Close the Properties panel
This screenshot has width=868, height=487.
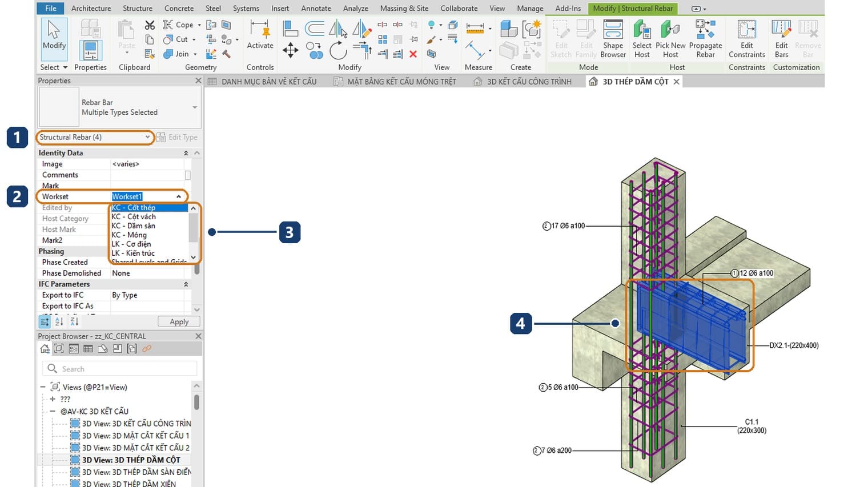point(198,81)
